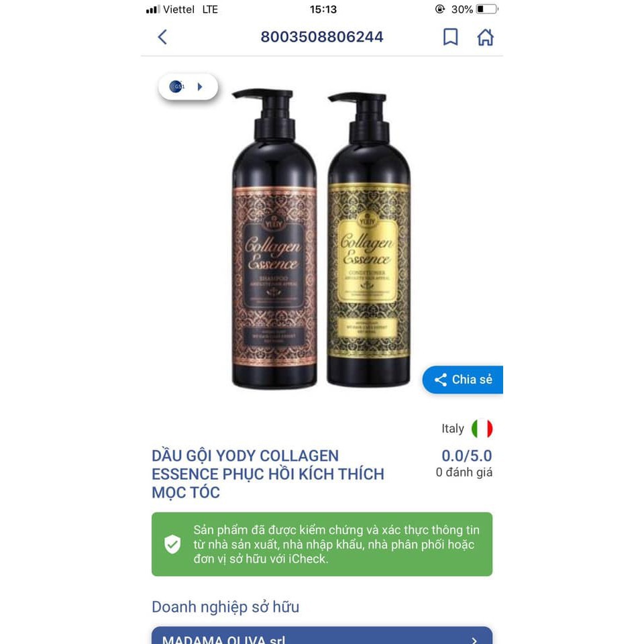
Task: Bookmark this product with the bookmark icon
Action: tap(451, 37)
